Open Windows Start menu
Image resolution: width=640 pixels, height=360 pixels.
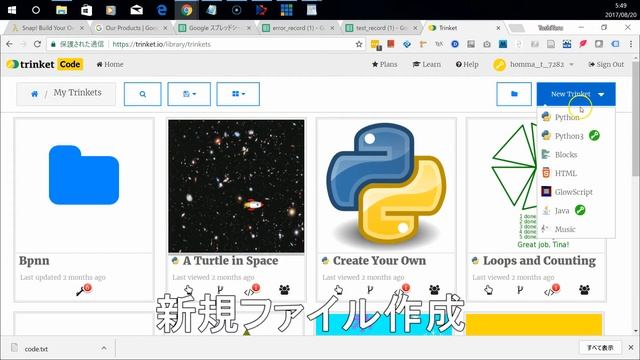click(x=12, y=10)
